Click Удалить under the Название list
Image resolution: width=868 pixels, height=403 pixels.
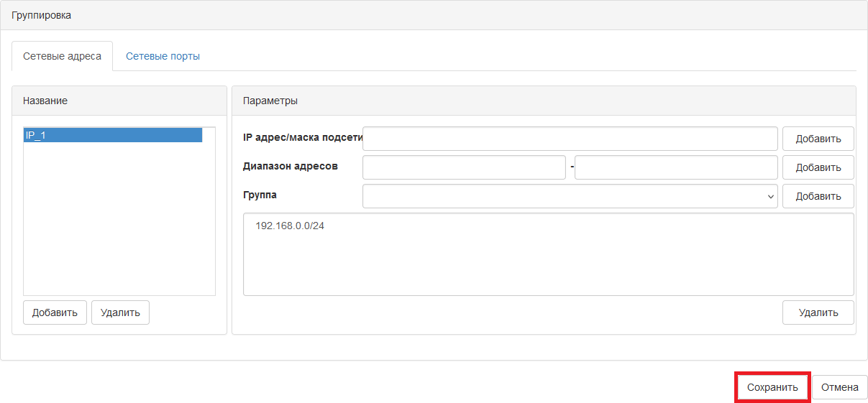point(120,312)
